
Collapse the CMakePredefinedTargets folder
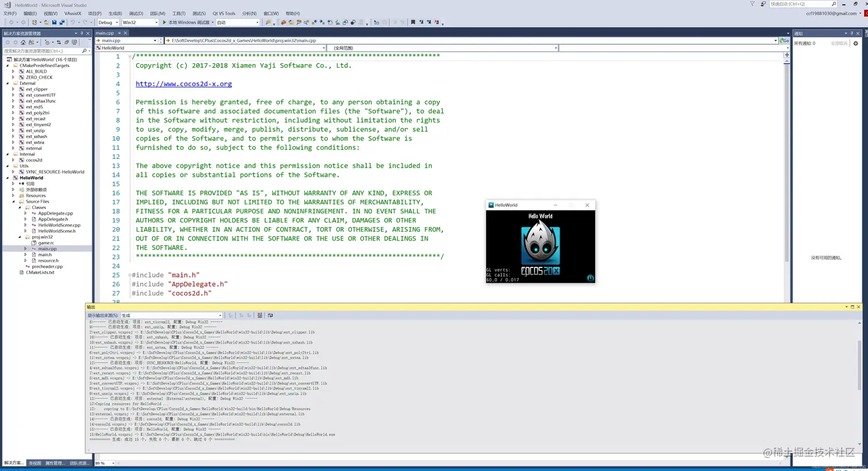(7, 65)
